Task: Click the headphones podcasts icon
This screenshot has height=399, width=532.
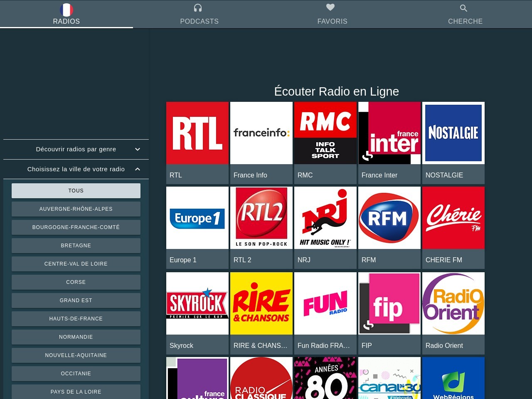Action: (198, 8)
